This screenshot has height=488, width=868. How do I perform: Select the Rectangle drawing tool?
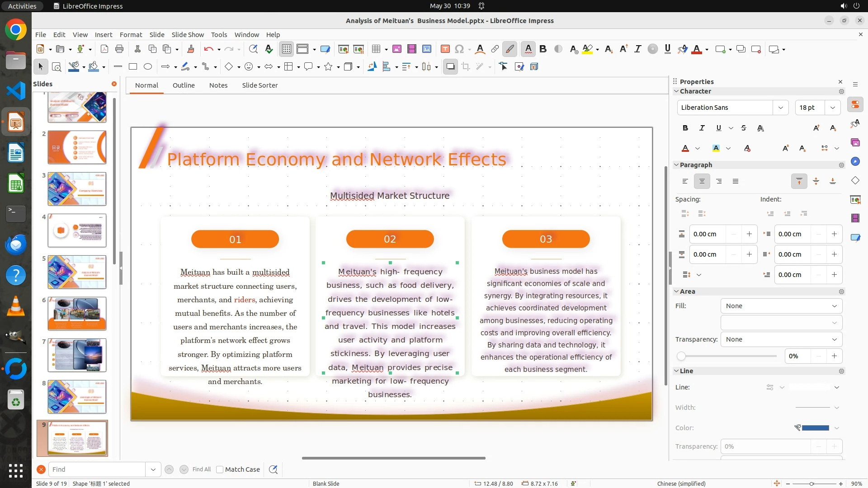click(133, 67)
